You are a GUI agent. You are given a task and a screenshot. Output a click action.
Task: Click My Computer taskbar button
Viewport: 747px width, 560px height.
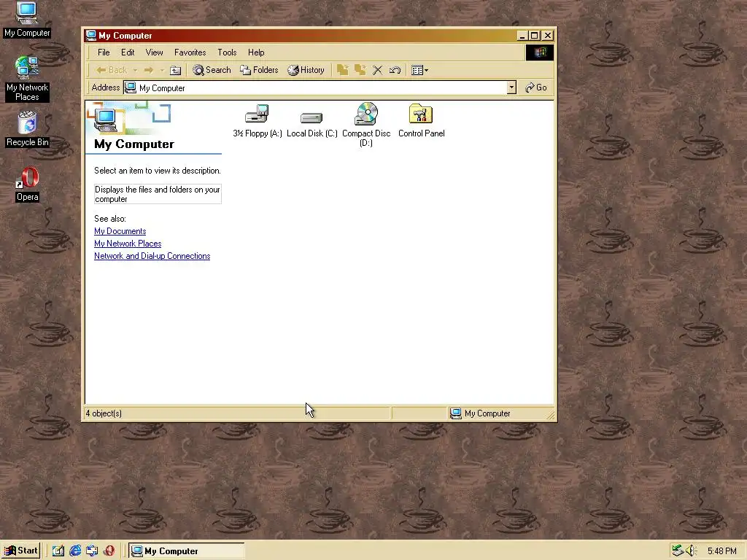coord(187,551)
